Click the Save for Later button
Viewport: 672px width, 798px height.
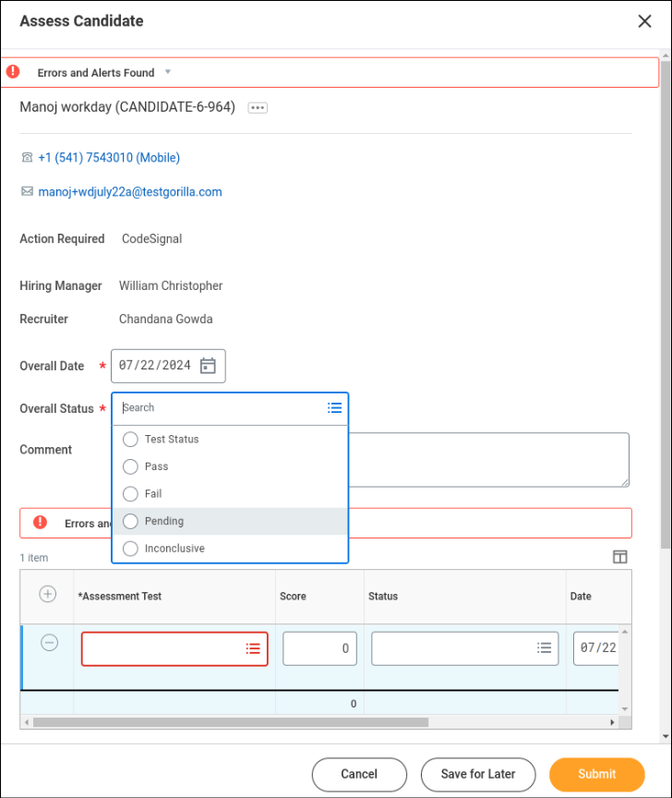(477, 774)
